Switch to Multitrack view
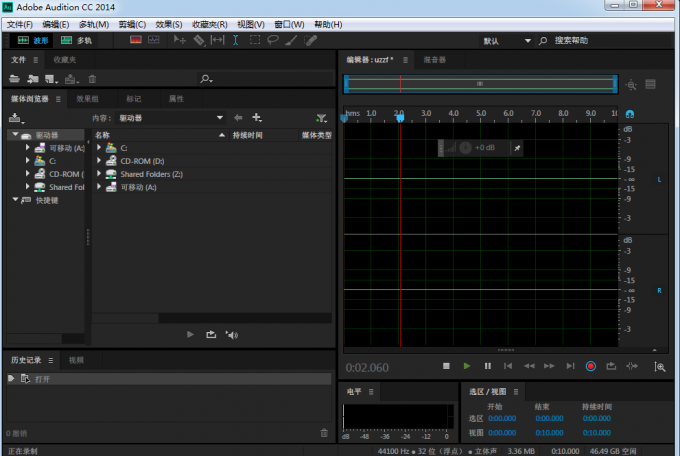 point(76,41)
